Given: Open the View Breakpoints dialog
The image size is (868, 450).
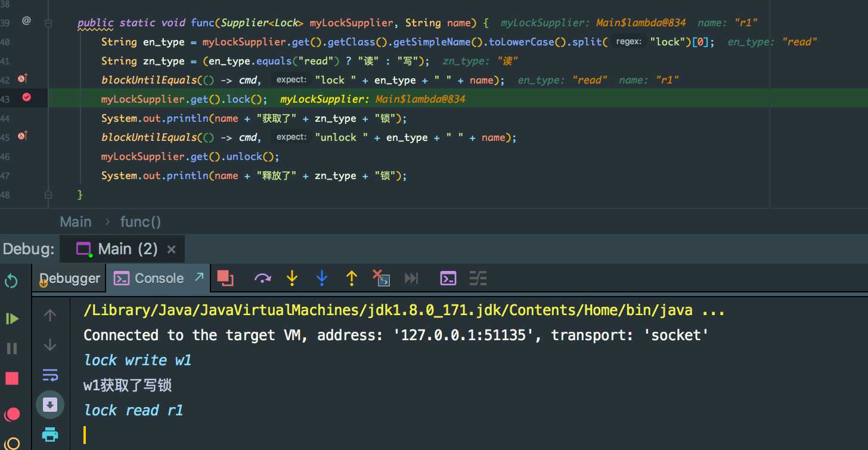Looking at the screenshot, I should (x=12, y=414).
